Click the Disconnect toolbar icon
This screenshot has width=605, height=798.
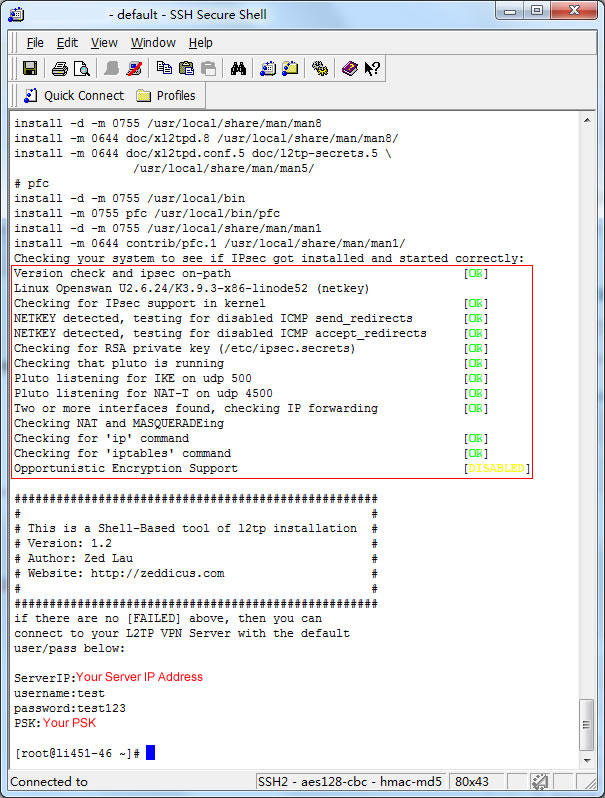click(x=134, y=68)
